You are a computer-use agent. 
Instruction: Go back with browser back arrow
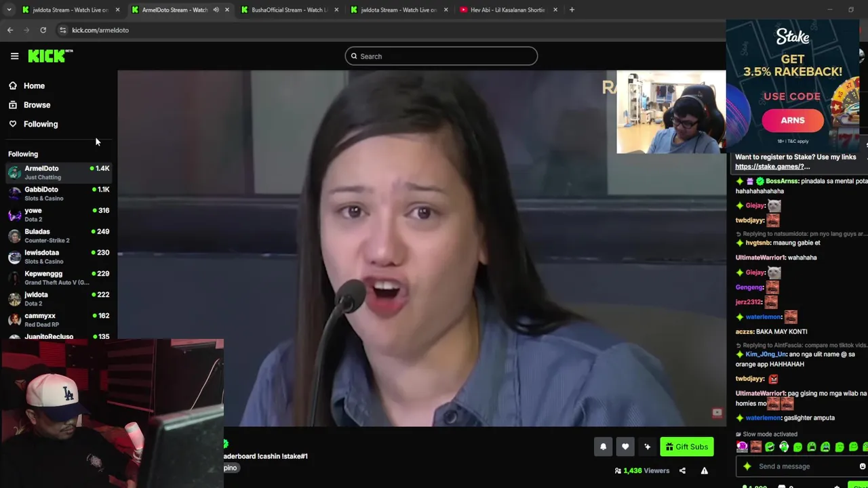10,30
